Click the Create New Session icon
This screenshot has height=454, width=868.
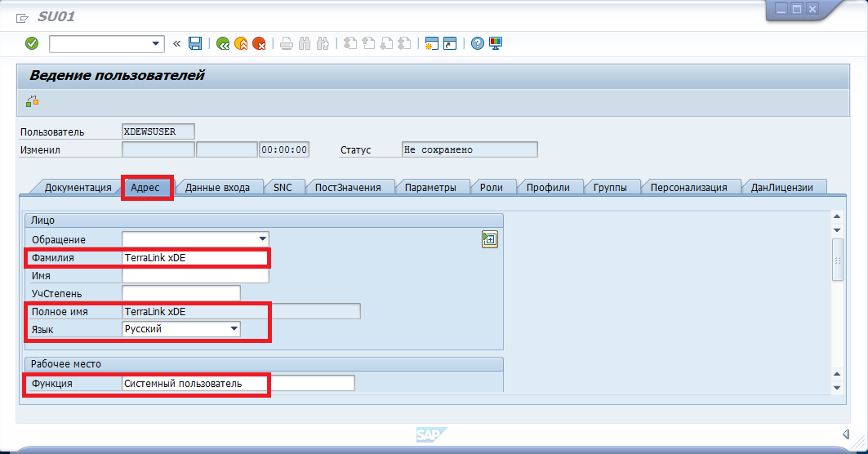click(431, 43)
